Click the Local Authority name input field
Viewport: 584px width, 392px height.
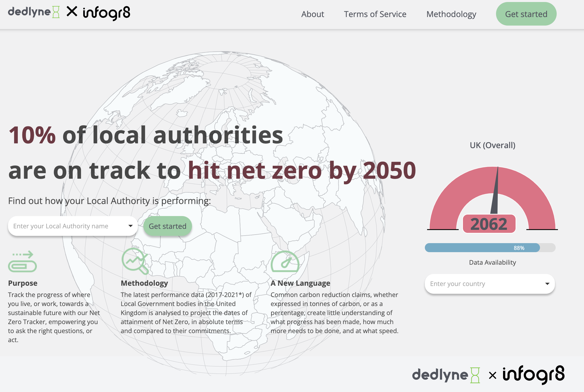(x=68, y=226)
